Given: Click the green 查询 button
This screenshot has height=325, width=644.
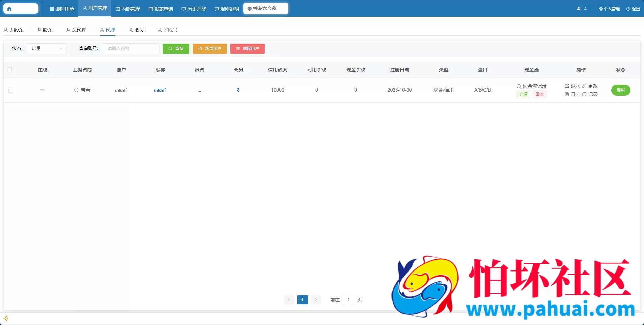Looking at the screenshot, I should coord(176,49).
